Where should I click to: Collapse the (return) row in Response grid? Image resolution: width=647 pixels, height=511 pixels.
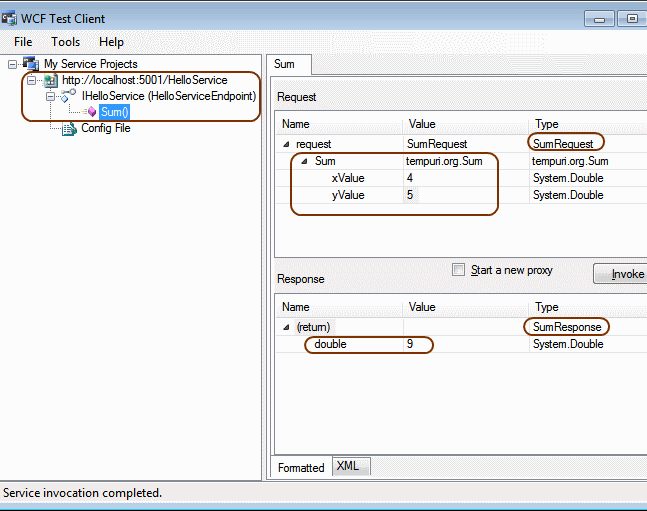(x=287, y=327)
